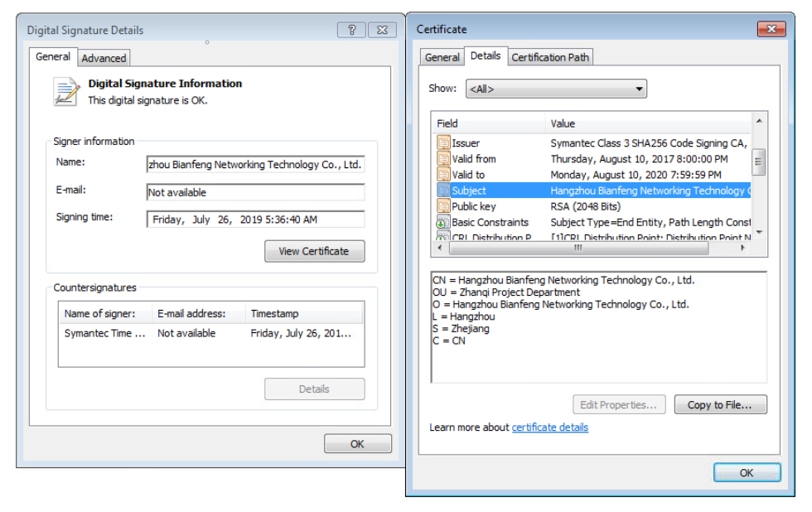Click the horizontal scrollbar thumb in field list
Viewport: 812px width, 512px height.
tap(578, 248)
